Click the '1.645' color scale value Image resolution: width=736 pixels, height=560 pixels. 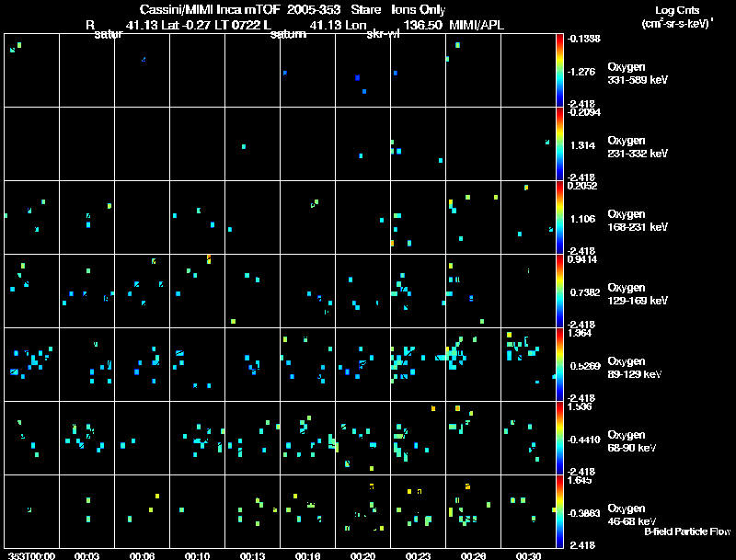(580, 480)
